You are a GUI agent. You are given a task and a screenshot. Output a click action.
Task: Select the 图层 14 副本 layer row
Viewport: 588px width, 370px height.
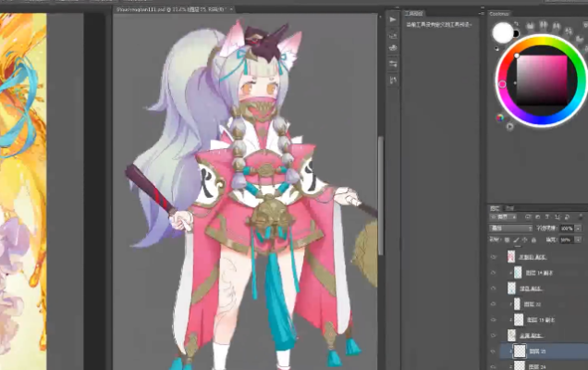point(544,273)
